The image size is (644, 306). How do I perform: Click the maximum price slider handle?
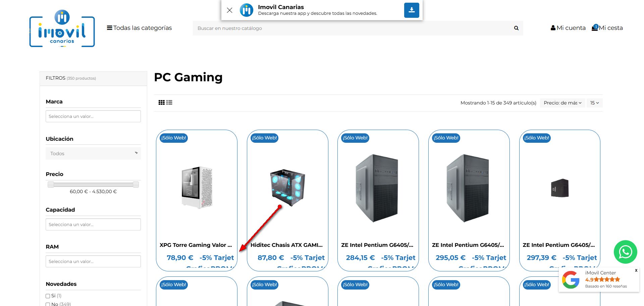pyautogui.click(x=136, y=184)
